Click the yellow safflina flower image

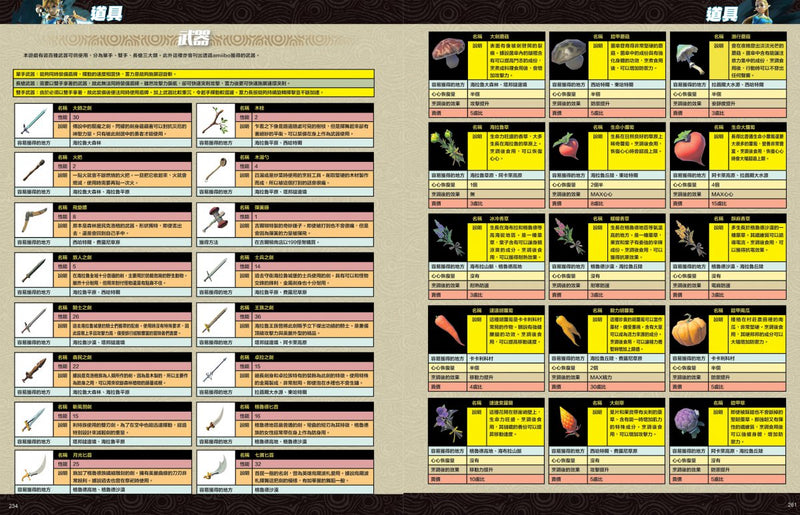(689, 238)
